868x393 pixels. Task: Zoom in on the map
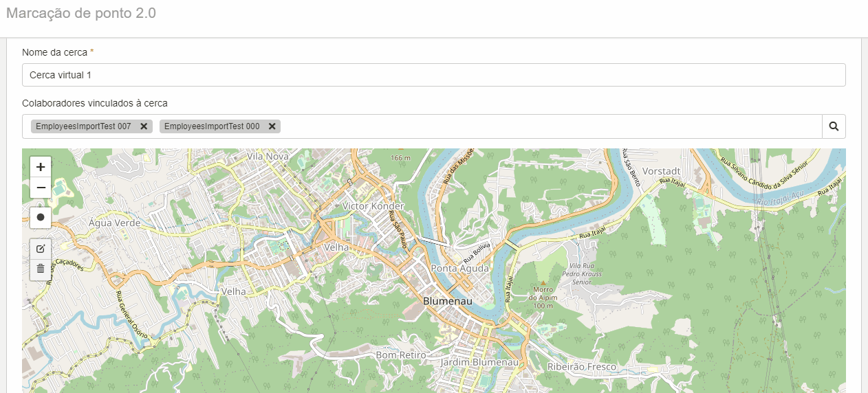point(41,167)
